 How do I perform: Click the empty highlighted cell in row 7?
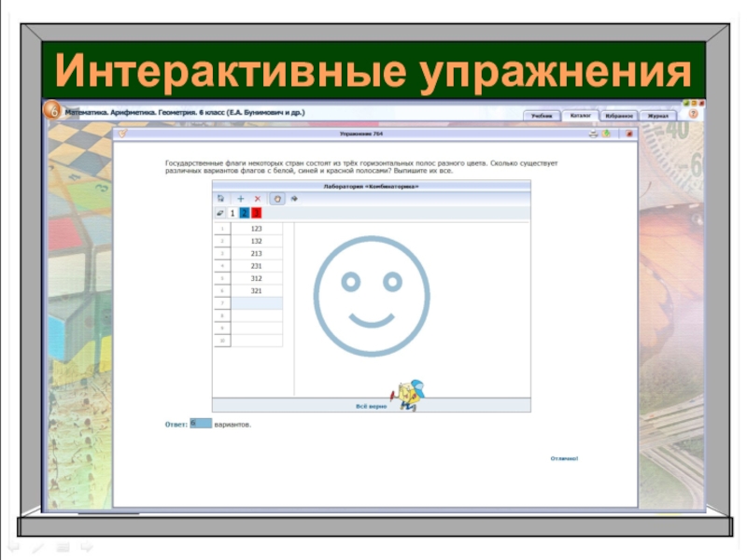point(256,302)
